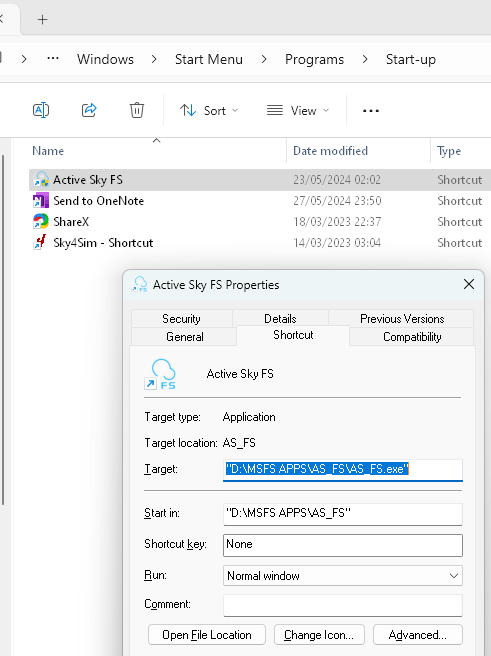The width and height of the screenshot is (491, 656).
Task: Click the Sky4Sim - Shortcut file name
Action: point(103,243)
